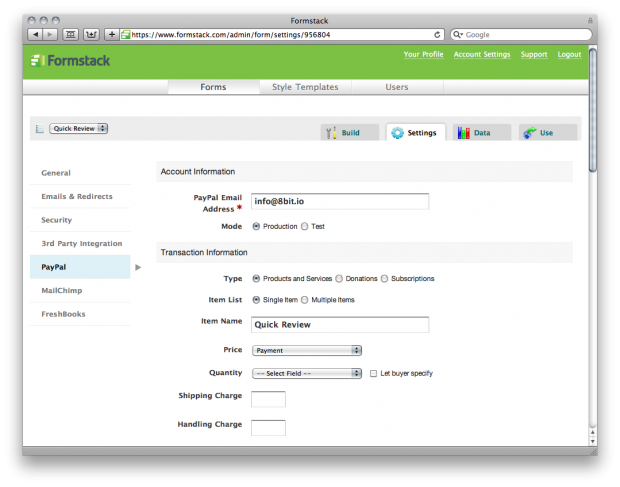The height and width of the screenshot is (487, 620).
Task: Open the Quick Review form selector
Action: point(79,128)
